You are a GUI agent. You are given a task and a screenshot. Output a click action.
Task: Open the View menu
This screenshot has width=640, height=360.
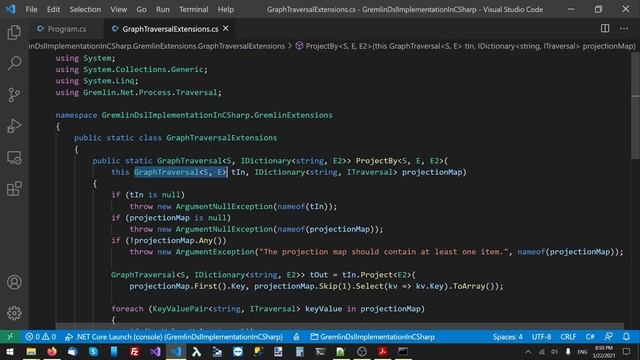(x=118, y=9)
